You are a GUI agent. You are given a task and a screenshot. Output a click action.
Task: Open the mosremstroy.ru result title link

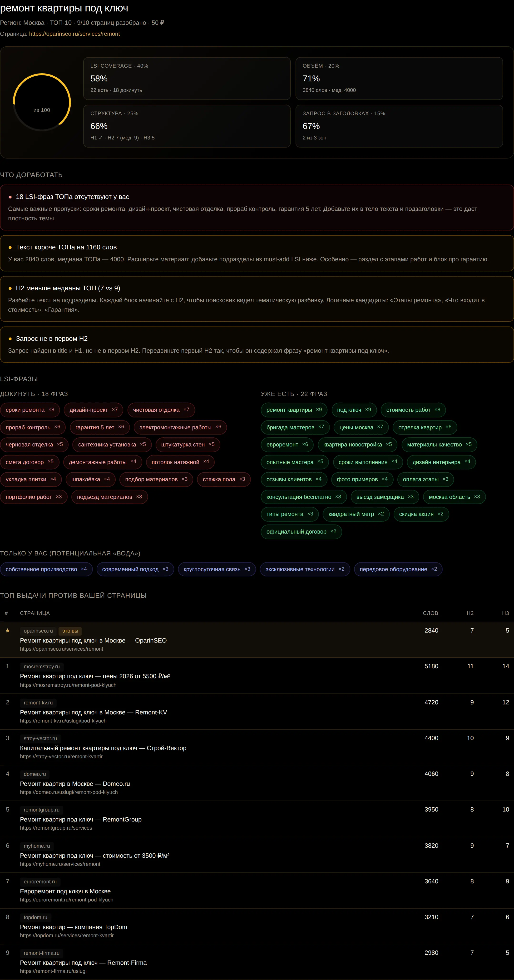(x=95, y=676)
